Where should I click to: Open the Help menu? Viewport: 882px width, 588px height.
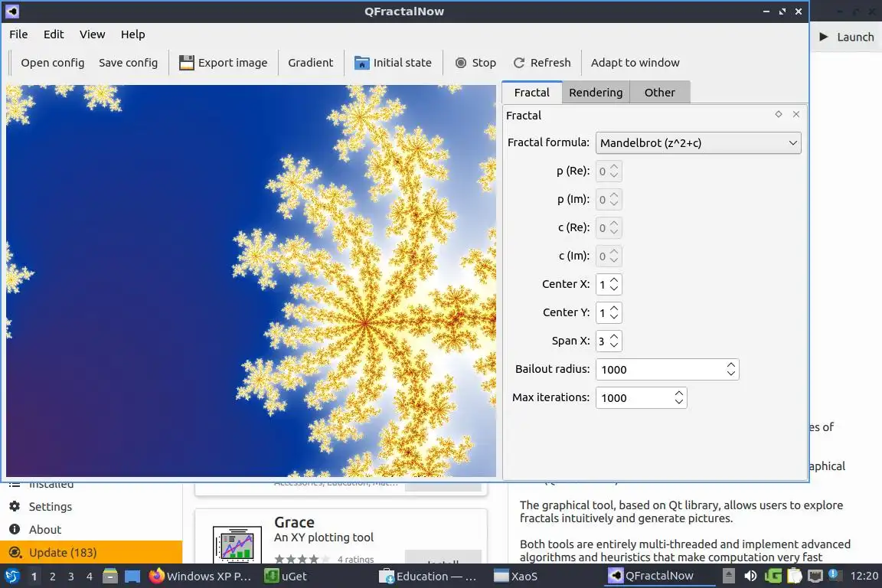pos(132,34)
